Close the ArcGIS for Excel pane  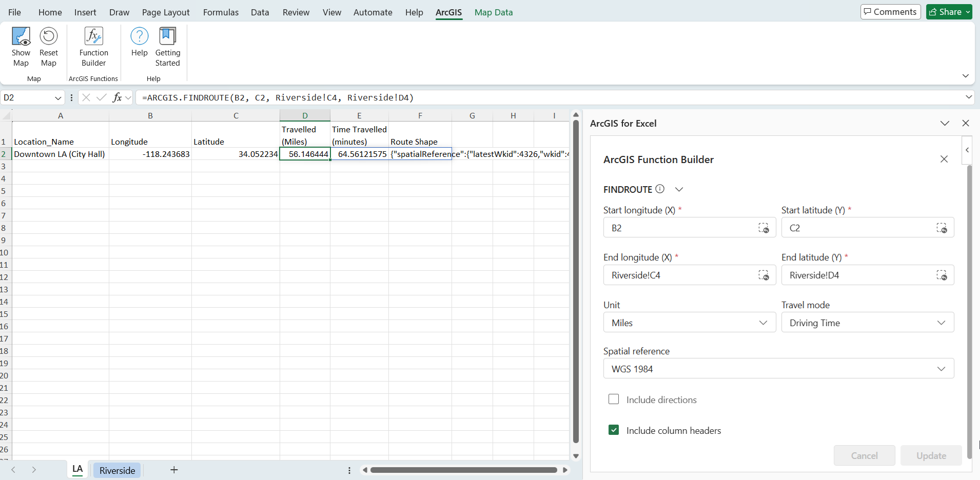tap(966, 123)
